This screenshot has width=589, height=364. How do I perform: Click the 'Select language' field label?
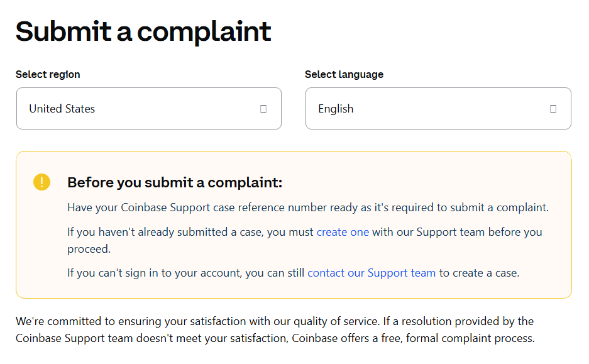click(x=344, y=74)
